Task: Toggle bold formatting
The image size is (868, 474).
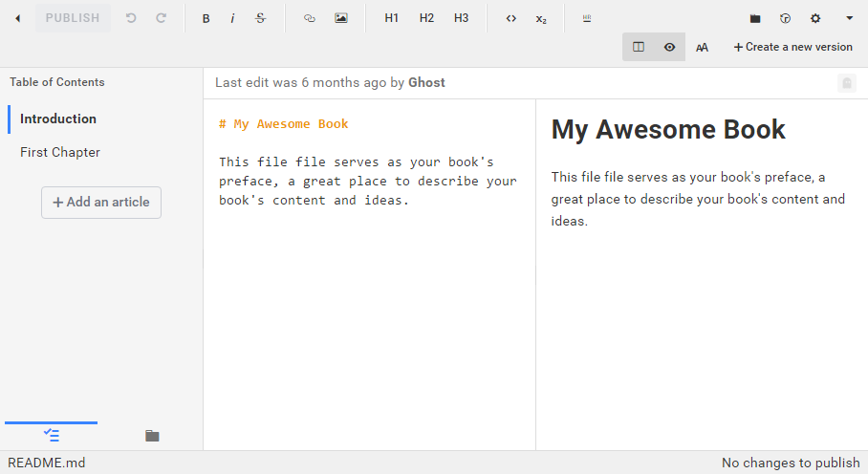Action: 206,18
